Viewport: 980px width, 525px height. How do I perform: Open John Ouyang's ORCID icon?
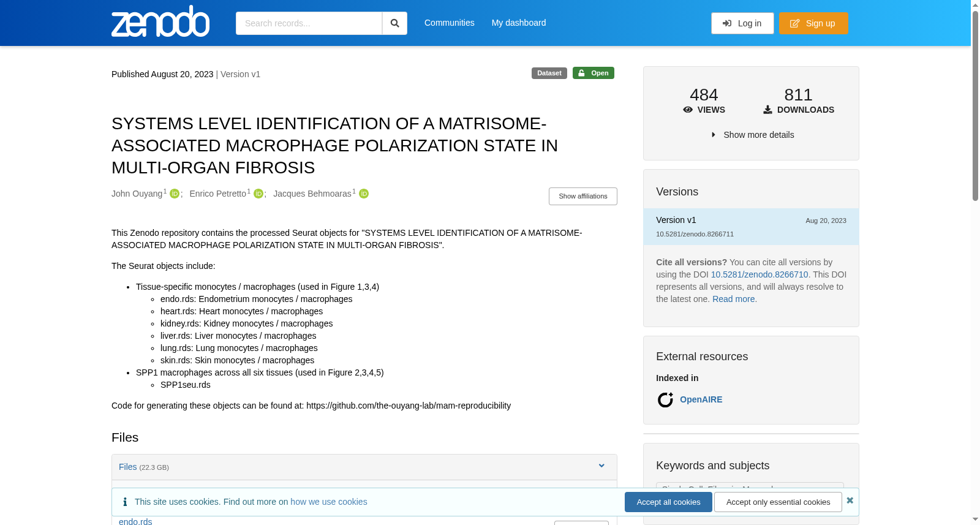175,194
